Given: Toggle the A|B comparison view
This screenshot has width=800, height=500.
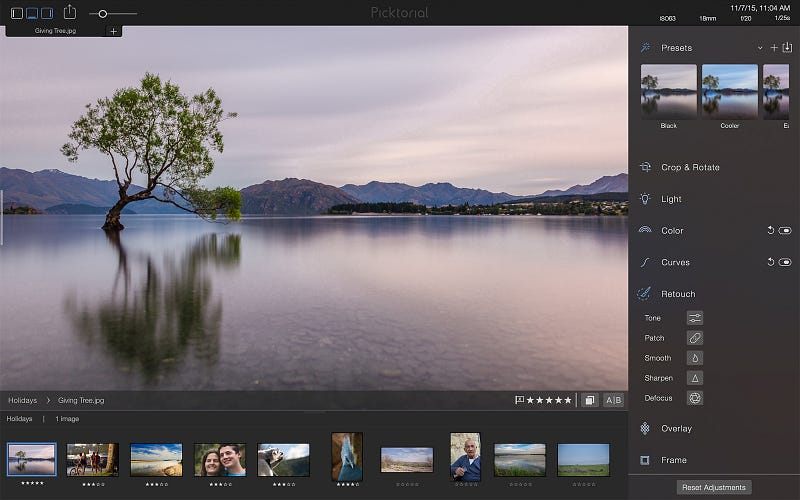Looking at the screenshot, I should tap(613, 400).
